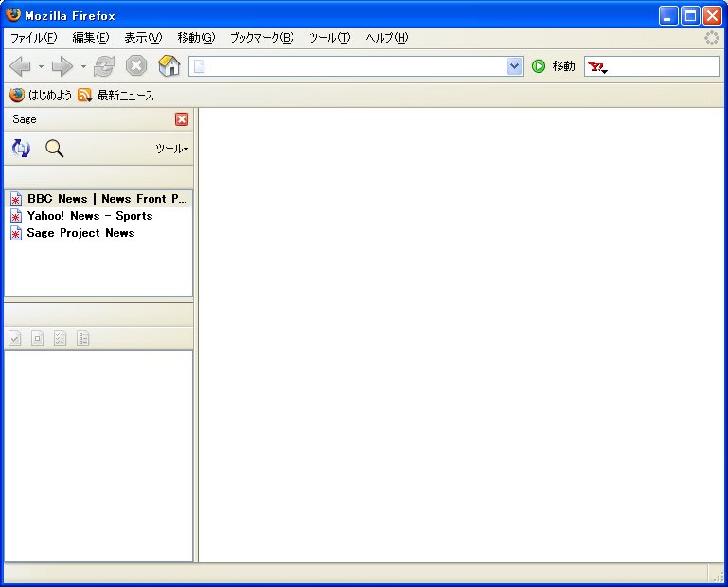Screen dimensions: 728x587
Task: Open the 表示(V) menu
Action: tap(143, 38)
